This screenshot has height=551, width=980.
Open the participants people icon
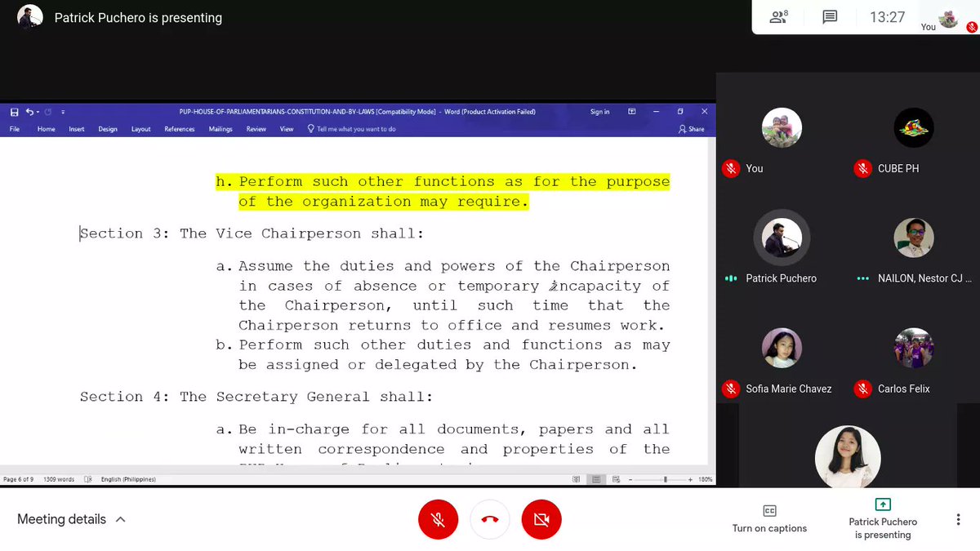(778, 16)
